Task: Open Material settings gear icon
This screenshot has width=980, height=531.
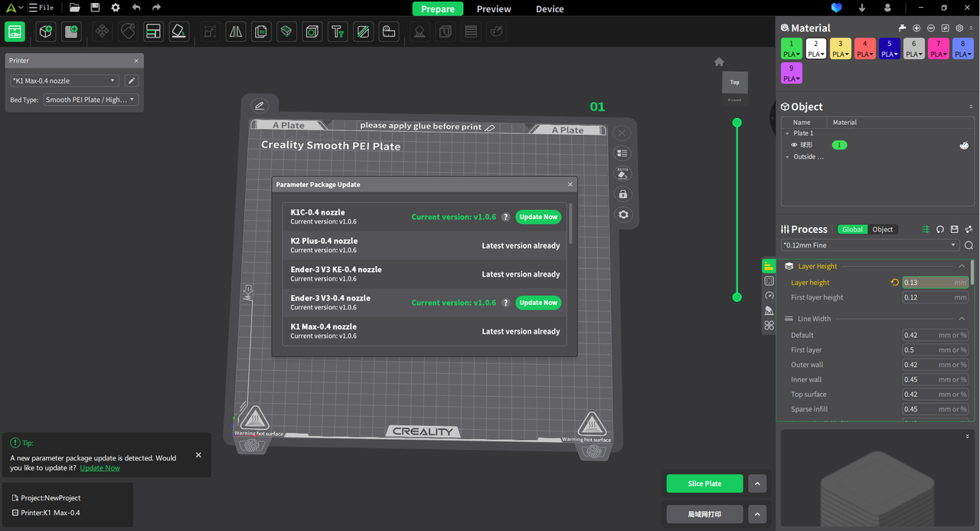Action: click(x=959, y=28)
